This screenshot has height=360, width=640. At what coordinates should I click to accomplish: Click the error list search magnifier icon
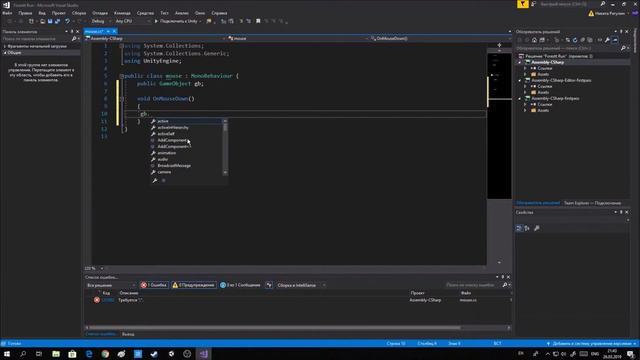tap(505, 285)
